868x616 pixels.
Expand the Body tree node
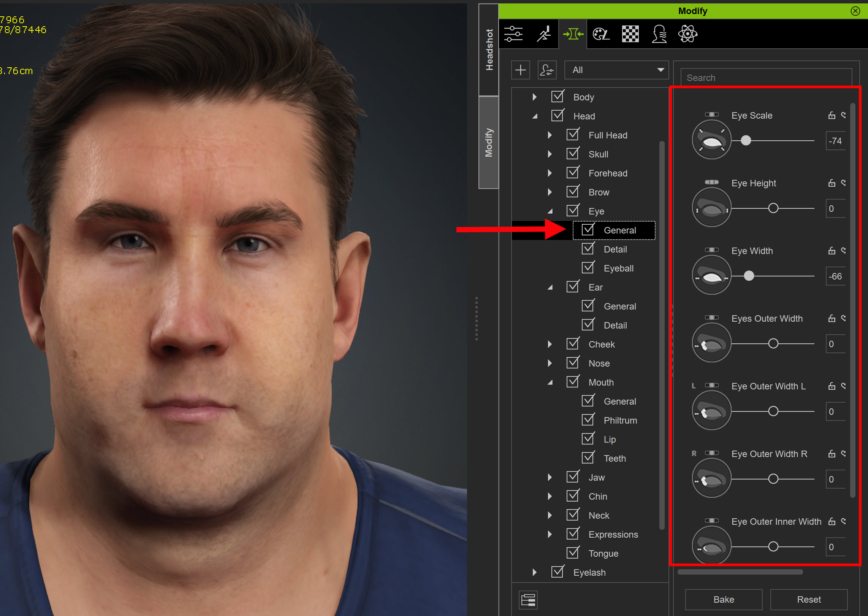534,97
